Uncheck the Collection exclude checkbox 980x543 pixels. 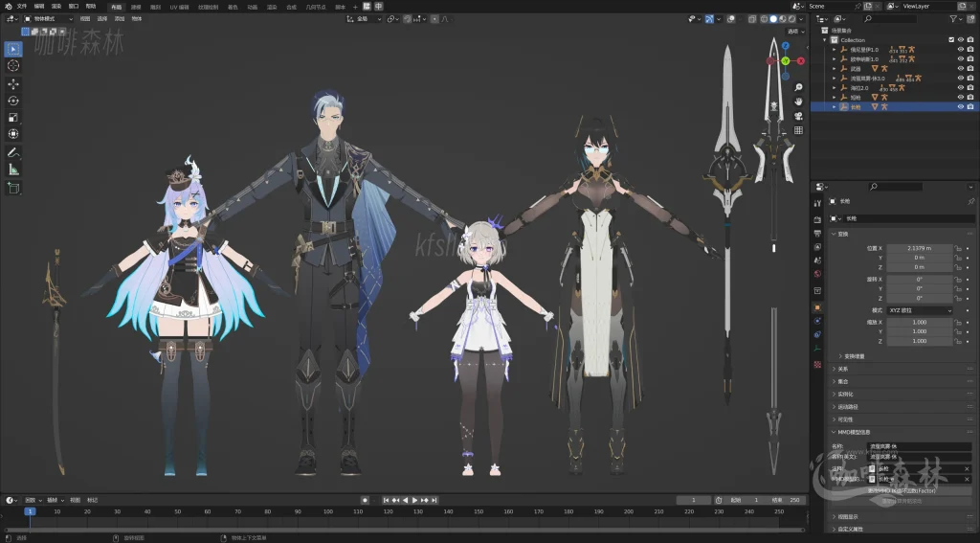[x=951, y=40]
